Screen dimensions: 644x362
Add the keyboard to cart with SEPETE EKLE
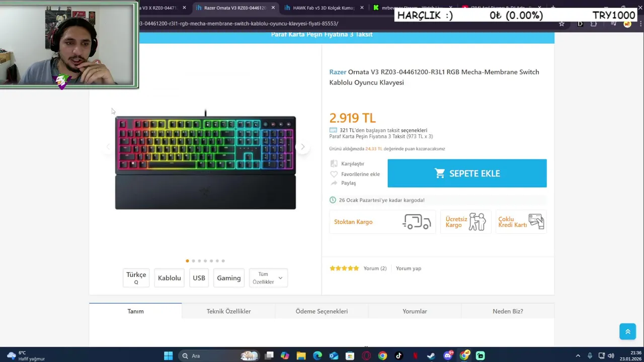pos(467,173)
